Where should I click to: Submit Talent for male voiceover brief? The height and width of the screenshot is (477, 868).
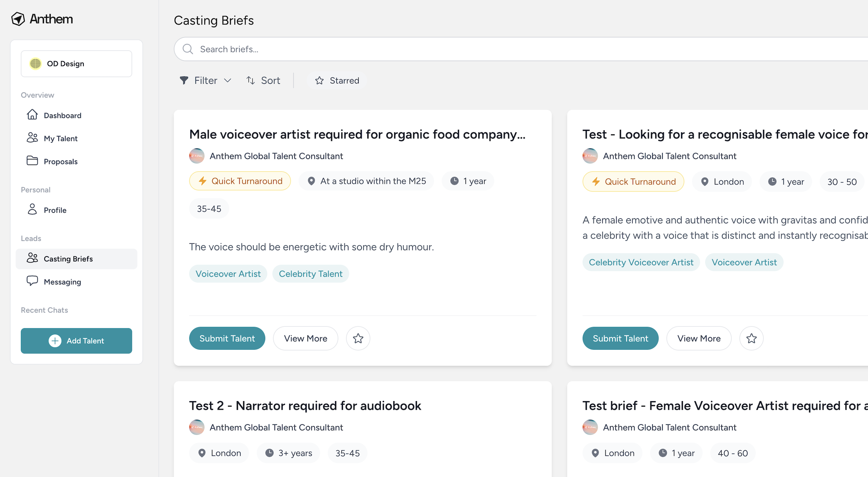(x=227, y=338)
